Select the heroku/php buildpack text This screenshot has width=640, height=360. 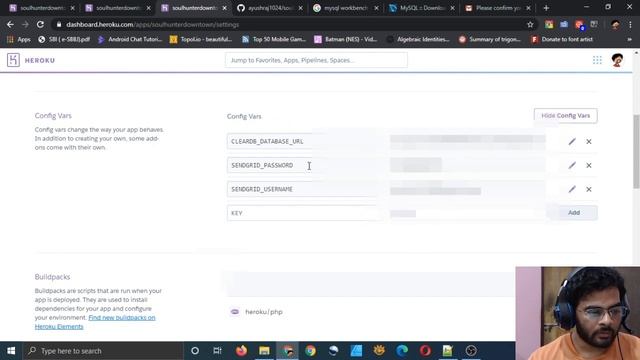264,312
